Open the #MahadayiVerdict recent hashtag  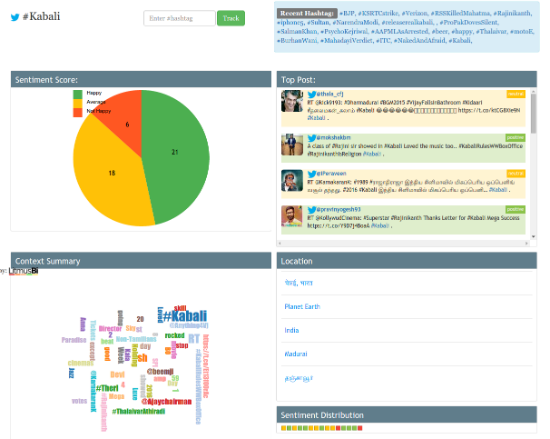pyautogui.click(x=347, y=41)
